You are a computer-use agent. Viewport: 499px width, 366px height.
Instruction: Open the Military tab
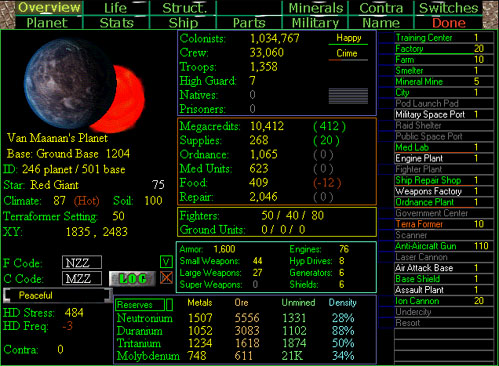[315, 23]
